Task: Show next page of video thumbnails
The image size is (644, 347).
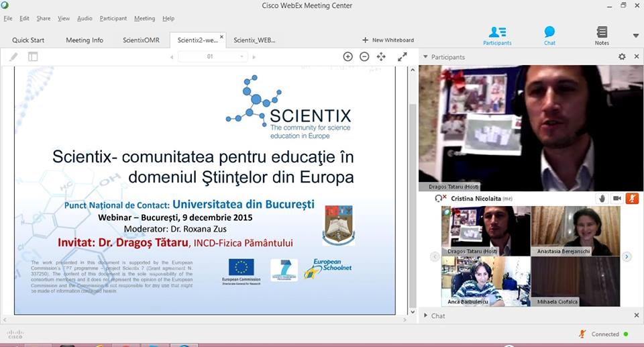Action: point(627,256)
